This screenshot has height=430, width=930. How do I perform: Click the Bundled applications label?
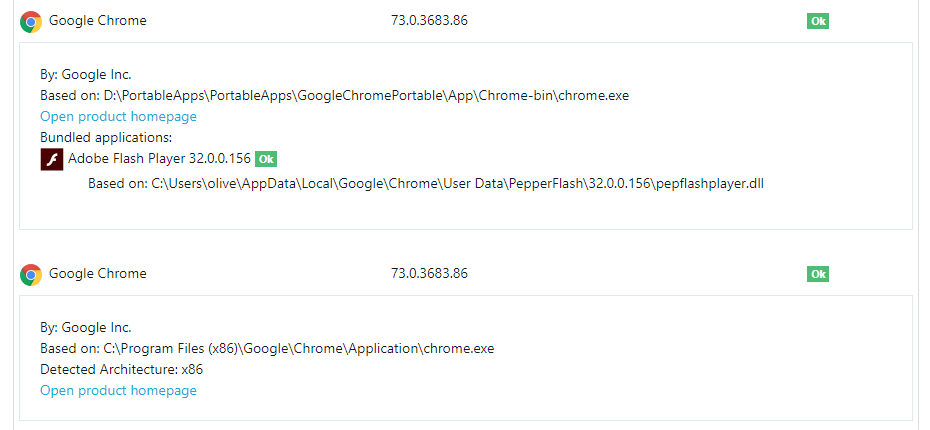[106, 138]
